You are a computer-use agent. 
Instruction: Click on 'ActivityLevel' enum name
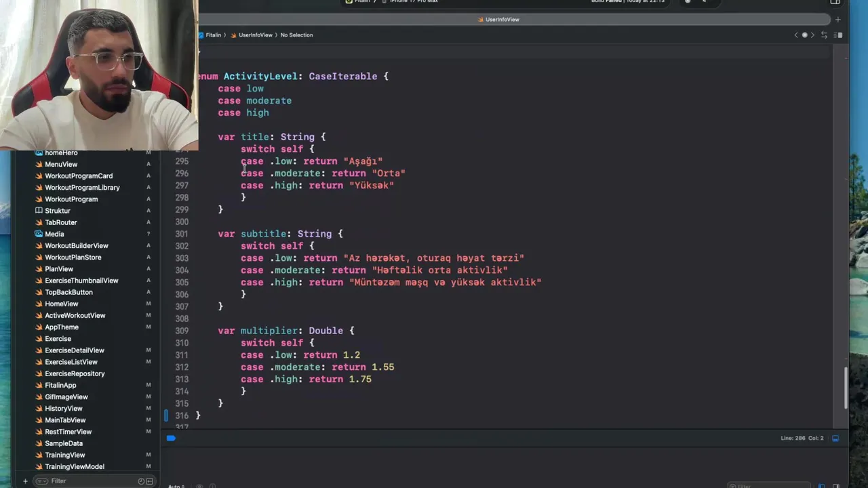click(260, 77)
